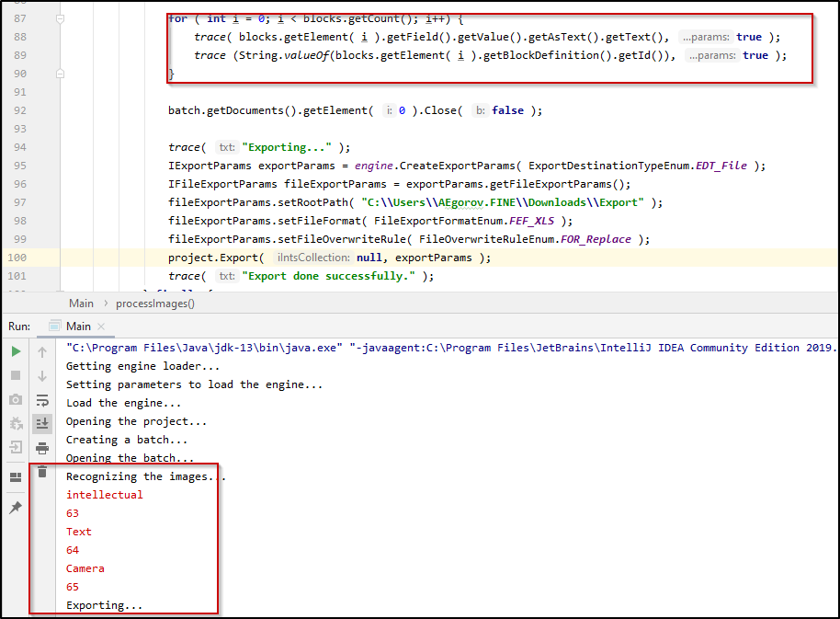This screenshot has width=840, height=619.
Task: Click the Down the Stack Trace arrow
Action: 42,376
